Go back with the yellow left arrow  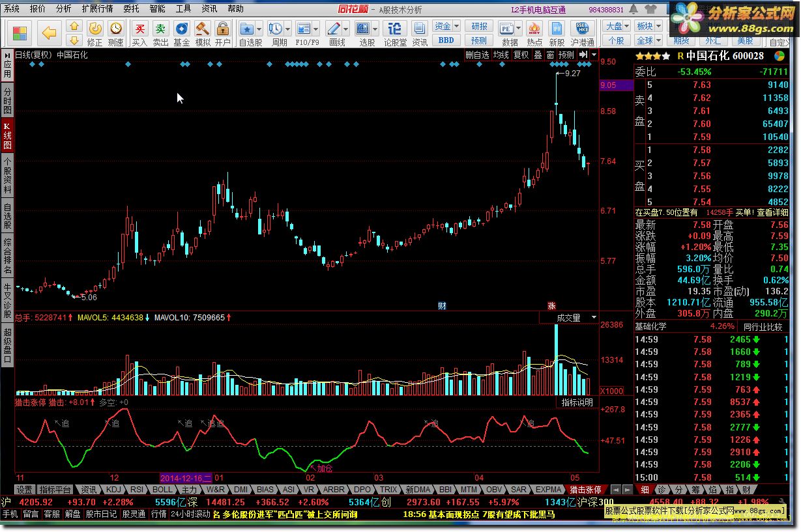(x=49, y=33)
